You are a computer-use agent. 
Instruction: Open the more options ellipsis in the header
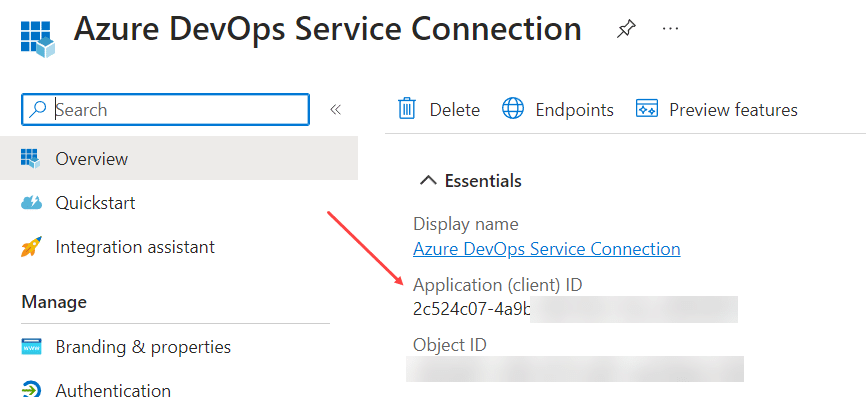pos(670,28)
